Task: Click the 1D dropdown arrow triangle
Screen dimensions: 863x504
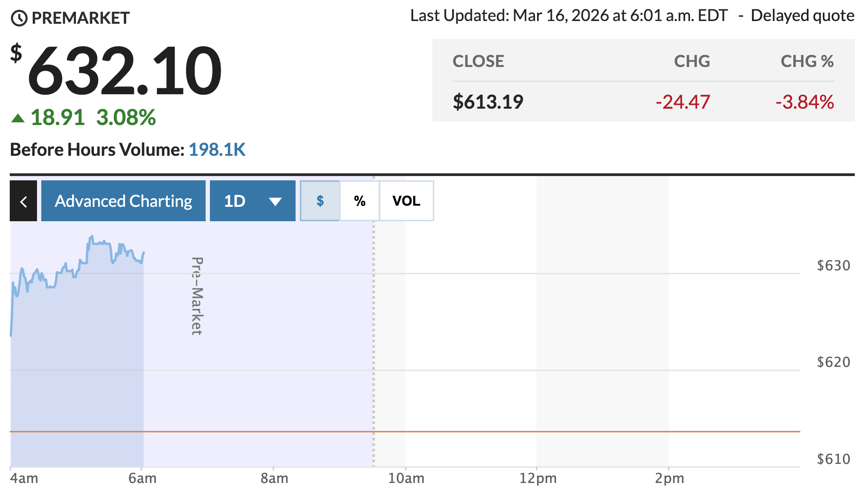Action: tap(275, 201)
